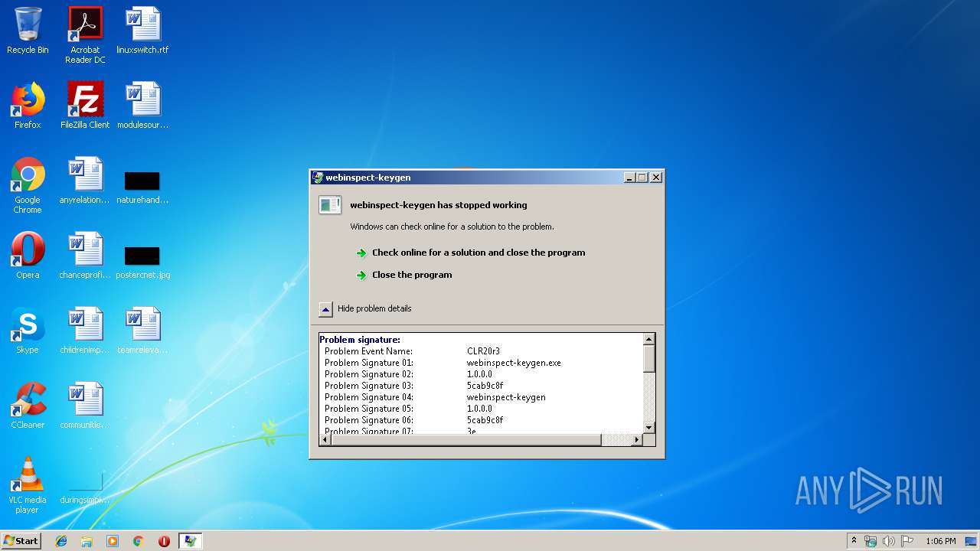This screenshot has width=980, height=551.
Task: Minimize the webinspect-keygen dialog
Action: point(629,178)
